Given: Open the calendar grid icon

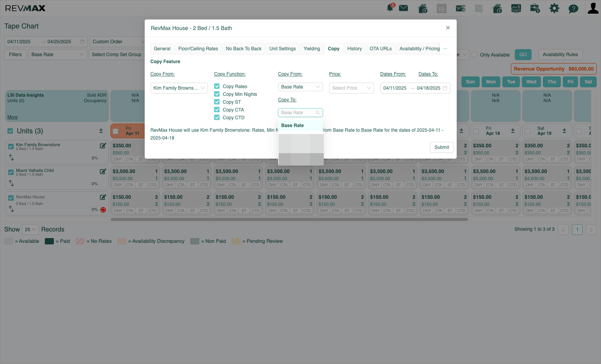Looking at the screenshot, I should [441, 8].
